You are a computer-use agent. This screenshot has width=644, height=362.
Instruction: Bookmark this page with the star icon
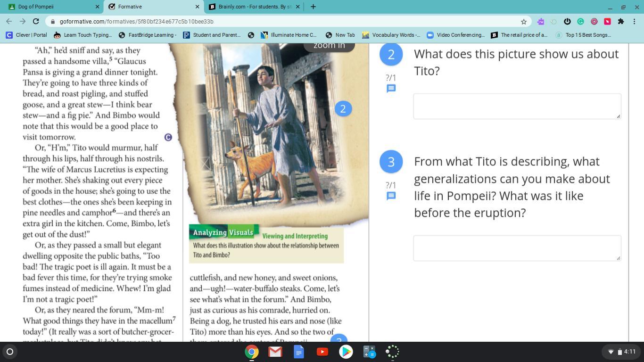pyautogui.click(x=523, y=21)
